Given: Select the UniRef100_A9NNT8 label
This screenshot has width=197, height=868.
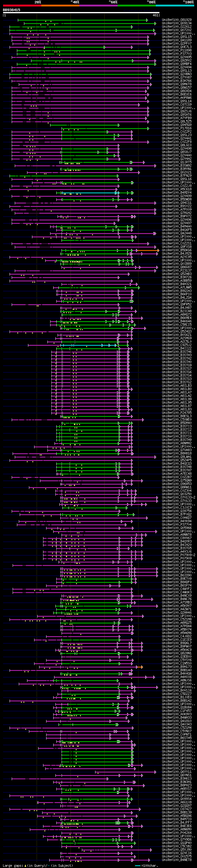Looking at the screenshot, I should [x=177, y=535].
